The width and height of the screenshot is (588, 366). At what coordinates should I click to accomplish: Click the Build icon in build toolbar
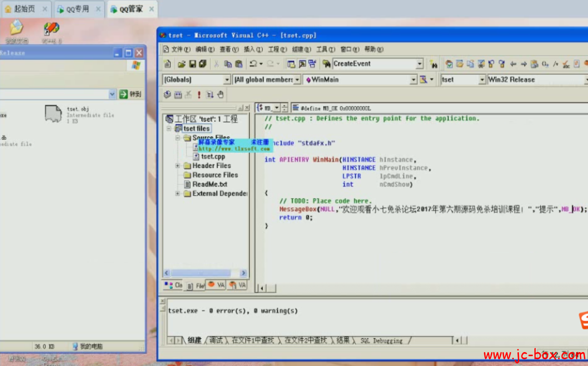click(x=178, y=95)
